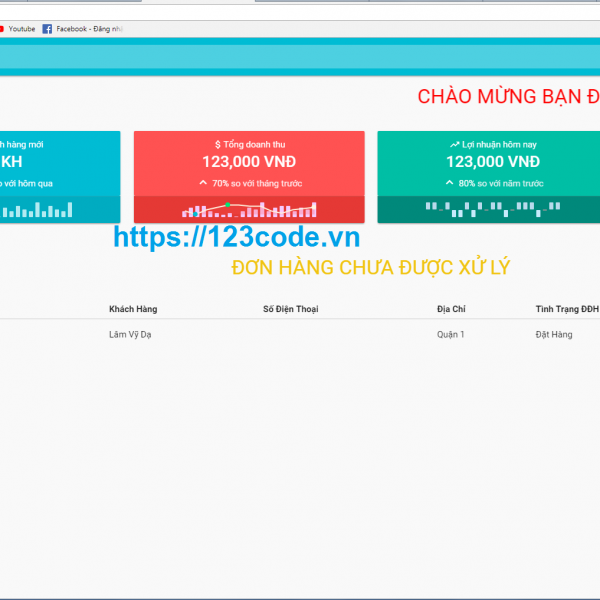Click the up chevron next to 70%
600x600 pixels.
pyautogui.click(x=203, y=183)
